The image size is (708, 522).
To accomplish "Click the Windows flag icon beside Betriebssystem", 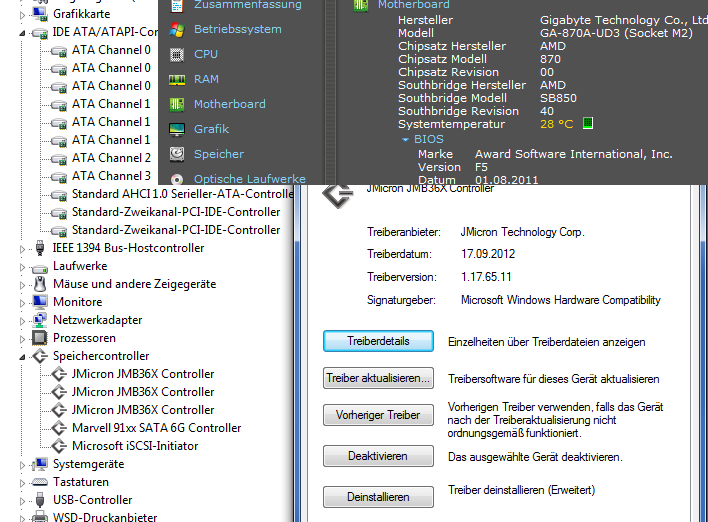I will pyautogui.click(x=177, y=30).
